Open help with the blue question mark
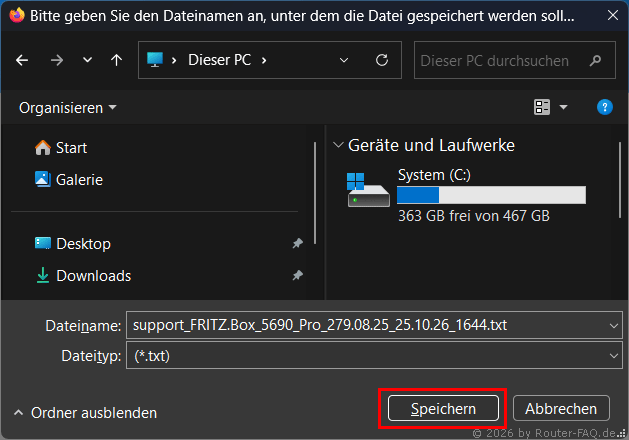Viewport: 629px width, 440px height. (605, 107)
